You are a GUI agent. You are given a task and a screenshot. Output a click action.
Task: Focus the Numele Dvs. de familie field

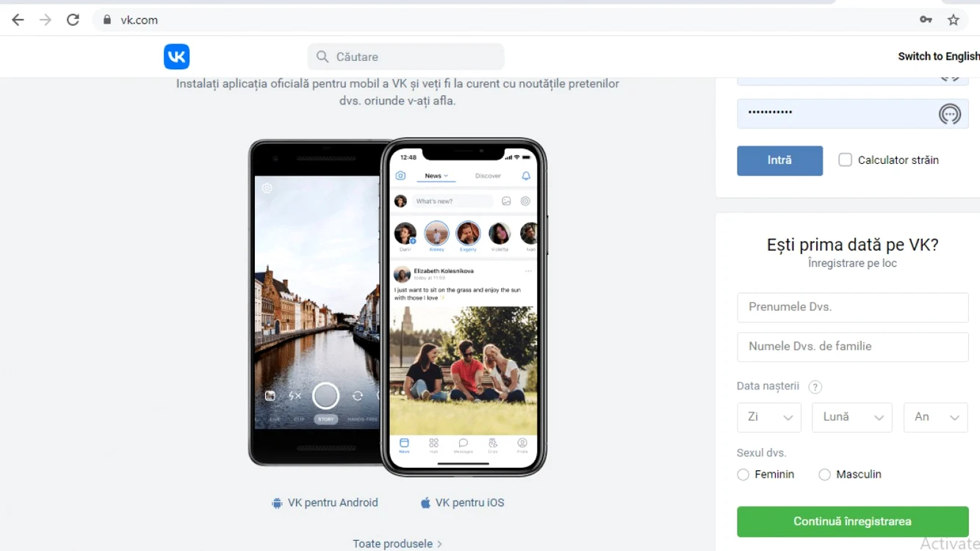click(852, 347)
